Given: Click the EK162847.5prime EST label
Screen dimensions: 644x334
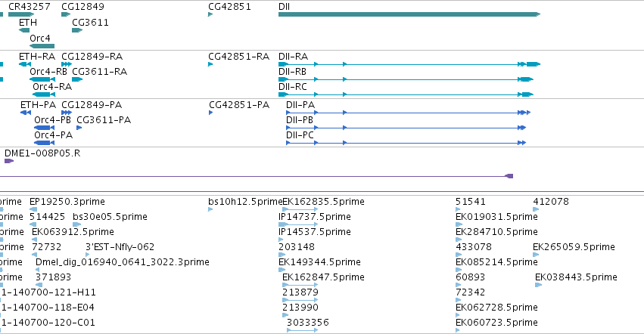Looking at the screenshot, I should pyautogui.click(x=324, y=277).
